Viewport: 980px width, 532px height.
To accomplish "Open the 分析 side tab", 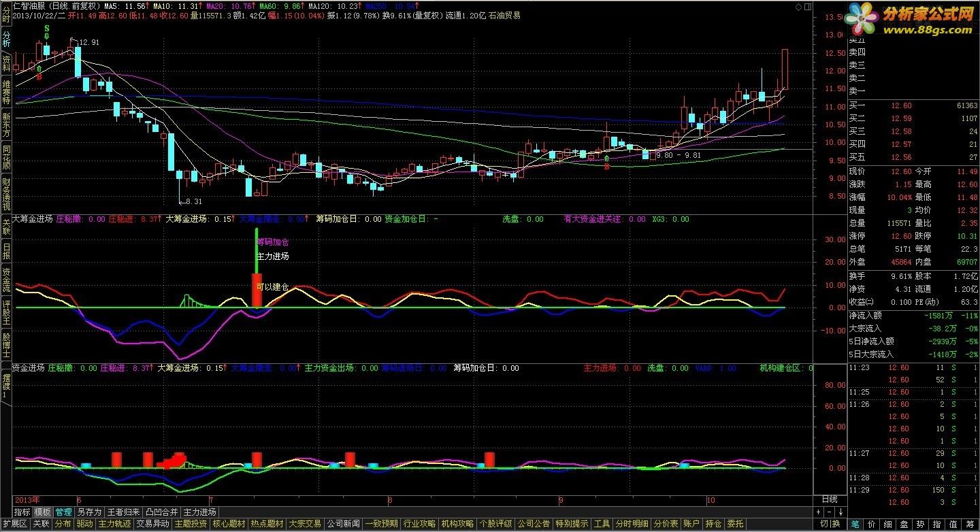I will pos(6,39).
